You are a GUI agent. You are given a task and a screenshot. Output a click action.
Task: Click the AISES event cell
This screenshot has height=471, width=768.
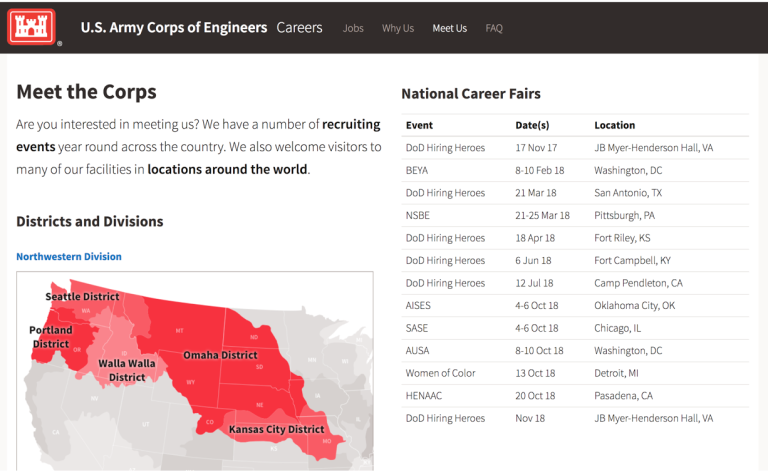tap(418, 306)
